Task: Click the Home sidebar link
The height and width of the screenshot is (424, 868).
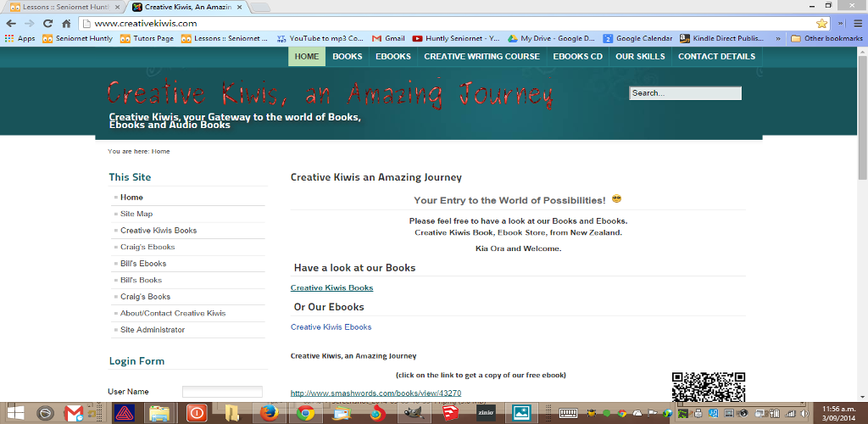Action: tap(131, 197)
